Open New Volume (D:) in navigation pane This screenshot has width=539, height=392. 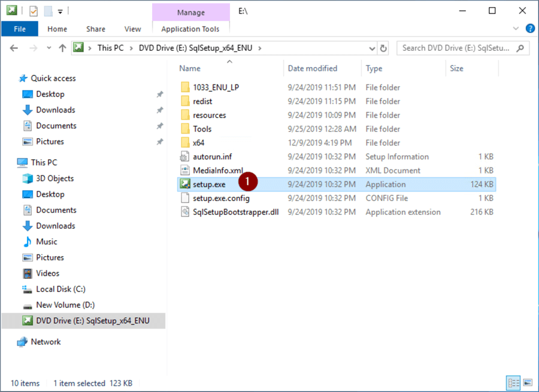click(65, 305)
